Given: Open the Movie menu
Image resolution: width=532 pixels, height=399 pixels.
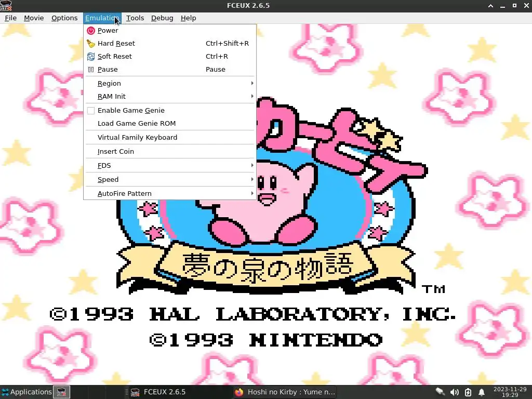Looking at the screenshot, I should [x=34, y=18].
